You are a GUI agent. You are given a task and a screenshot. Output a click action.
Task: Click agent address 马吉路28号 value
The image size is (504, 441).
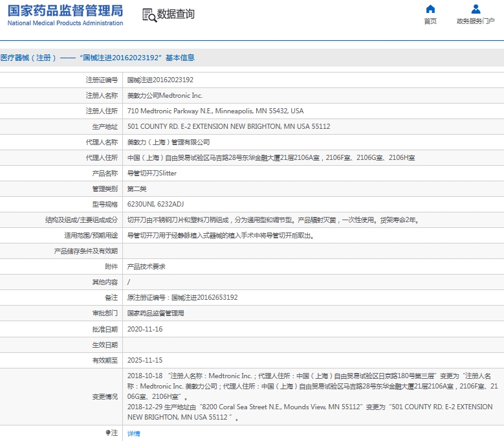pos(271,157)
